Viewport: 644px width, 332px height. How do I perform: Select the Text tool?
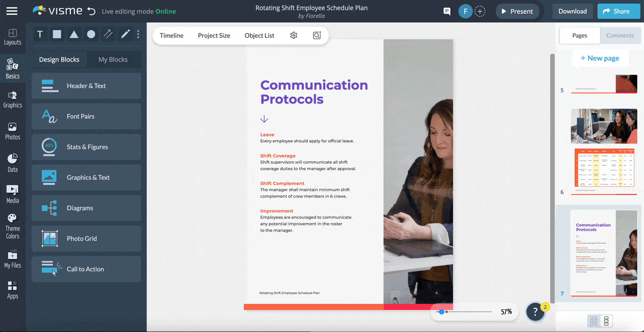tap(40, 34)
